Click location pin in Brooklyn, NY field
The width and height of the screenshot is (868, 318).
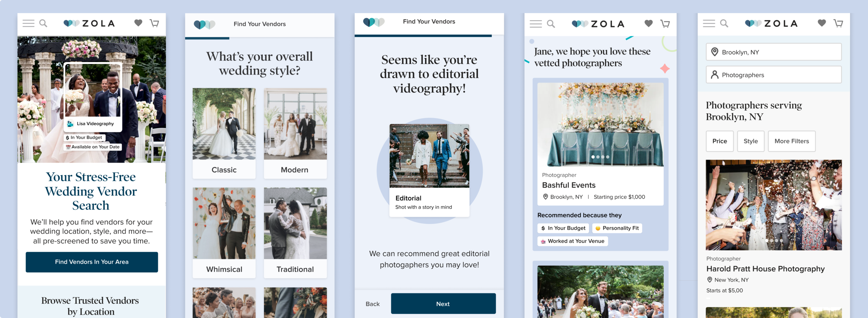click(715, 52)
